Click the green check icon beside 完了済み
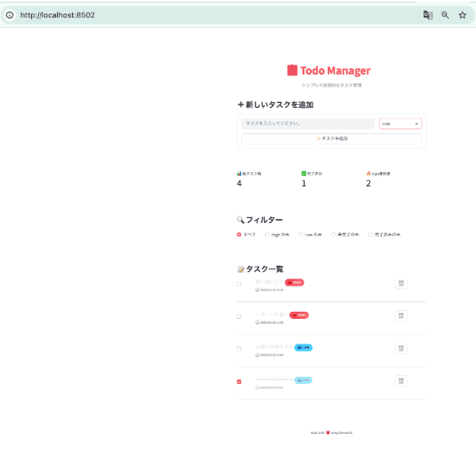The height and width of the screenshot is (472, 476). click(x=304, y=174)
